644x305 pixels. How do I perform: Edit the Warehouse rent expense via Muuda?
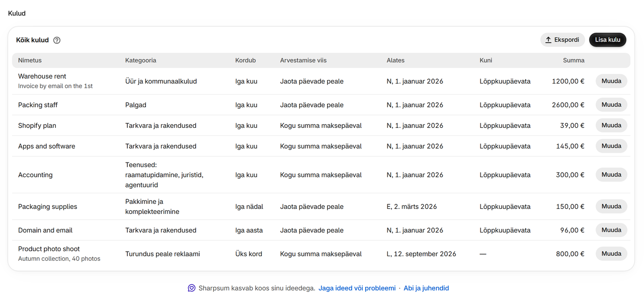(611, 81)
